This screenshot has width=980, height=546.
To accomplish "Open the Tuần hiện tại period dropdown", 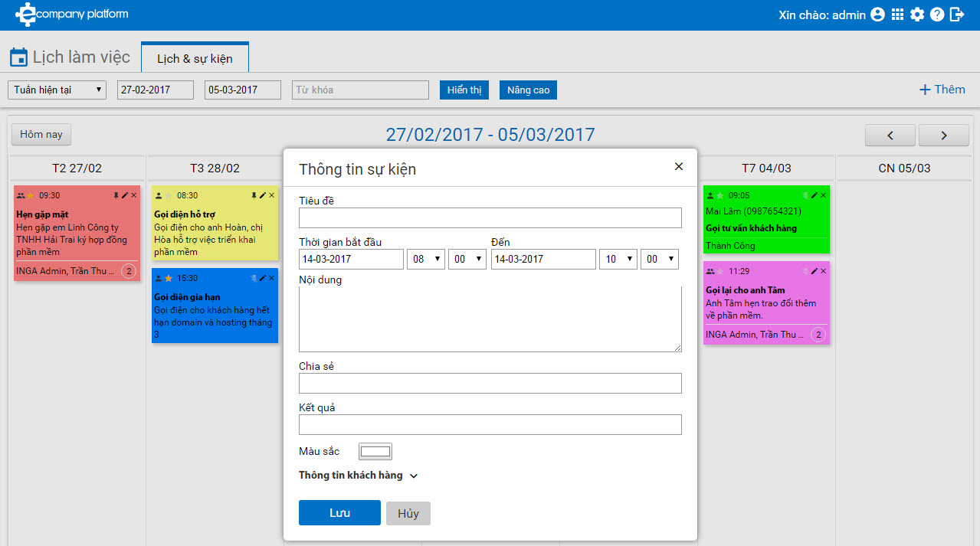I will click(57, 90).
